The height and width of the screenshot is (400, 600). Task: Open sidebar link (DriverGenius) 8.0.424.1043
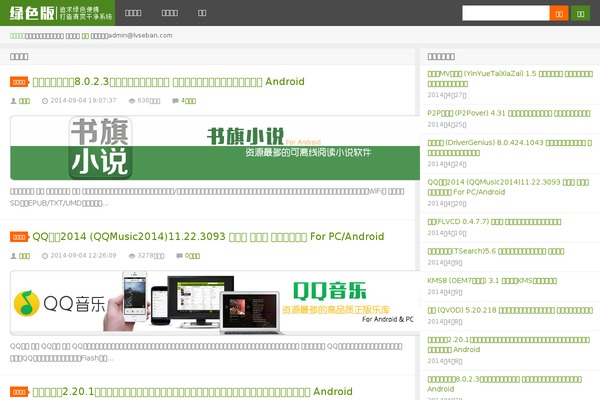click(510, 147)
